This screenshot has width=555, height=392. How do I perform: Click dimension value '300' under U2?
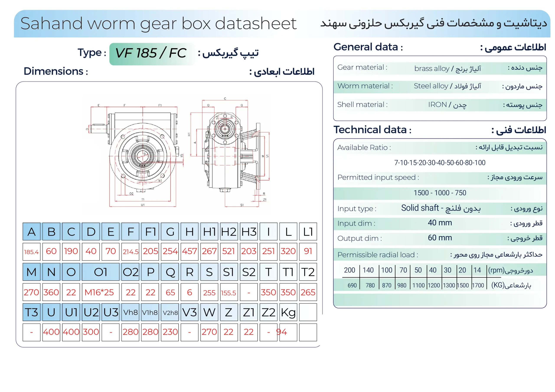click(x=91, y=332)
